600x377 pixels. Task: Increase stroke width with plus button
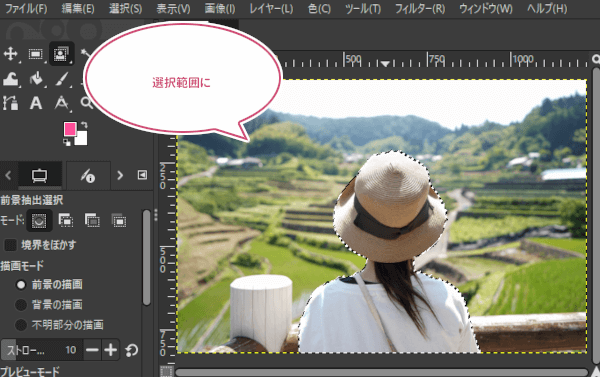pyautogui.click(x=111, y=350)
